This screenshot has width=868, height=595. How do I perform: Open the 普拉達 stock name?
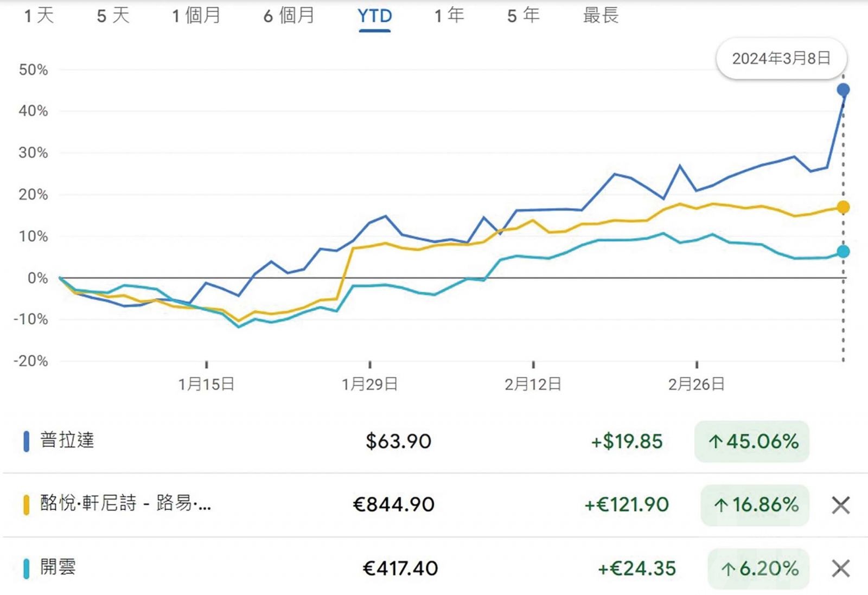click(67, 440)
